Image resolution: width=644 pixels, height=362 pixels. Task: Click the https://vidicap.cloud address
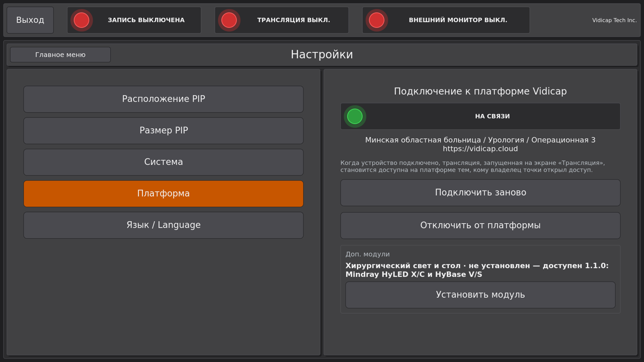tap(480, 149)
